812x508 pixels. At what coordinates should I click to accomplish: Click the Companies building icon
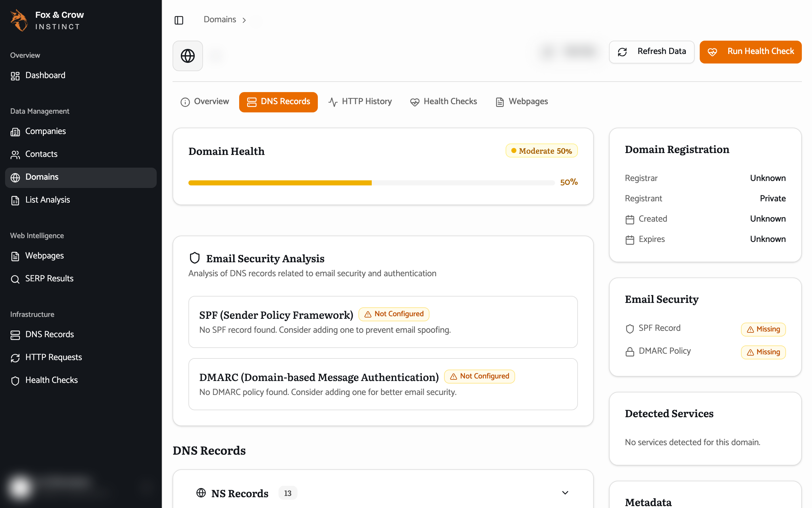pyautogui.click(x=15, y=132)
